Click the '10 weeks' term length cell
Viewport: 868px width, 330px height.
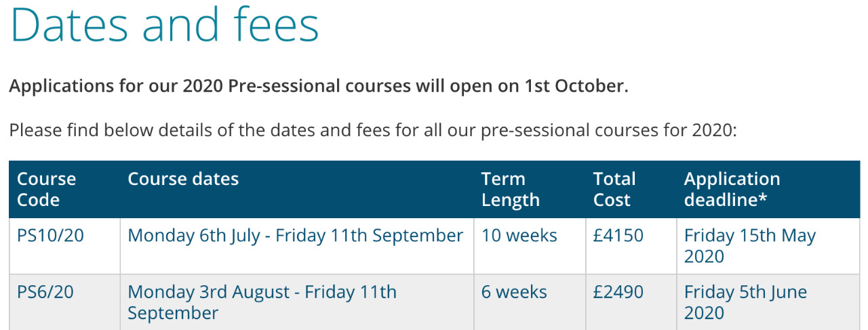[519, 236]
